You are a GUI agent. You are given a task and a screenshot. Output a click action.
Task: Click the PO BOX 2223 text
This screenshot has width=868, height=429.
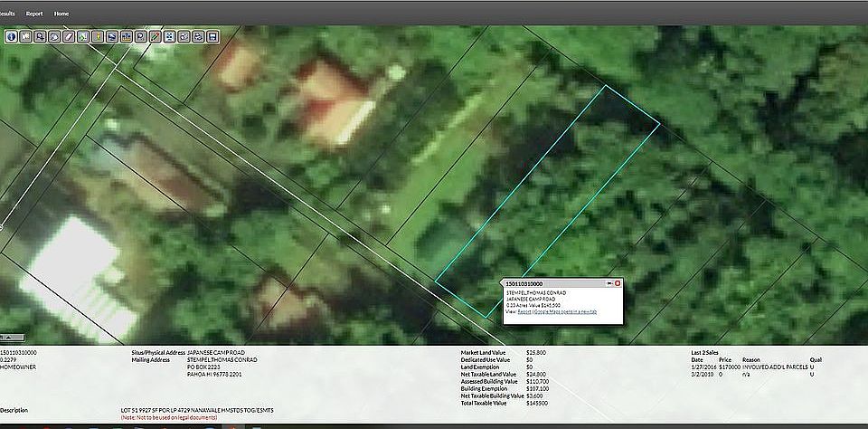203,367
